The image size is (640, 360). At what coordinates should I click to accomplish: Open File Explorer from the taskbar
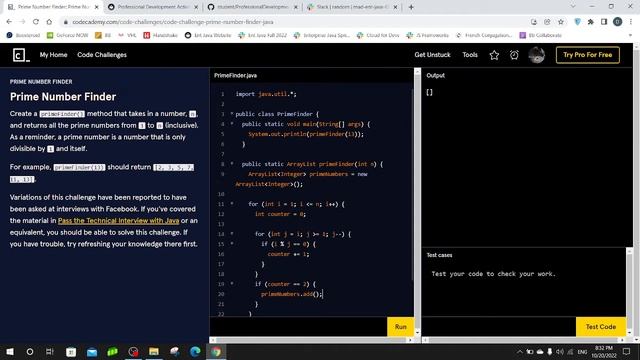153,351
